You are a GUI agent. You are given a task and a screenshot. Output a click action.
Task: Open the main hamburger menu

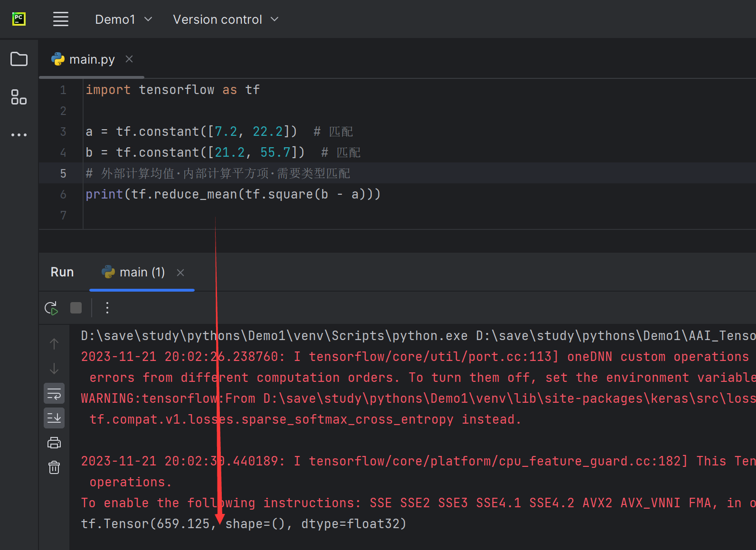coord(61,19)
